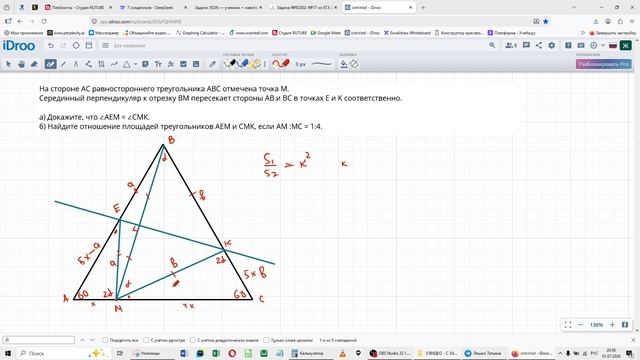Zoom in with the plus button
This screenshot has width=640, height=360.
tap(612, 324)
